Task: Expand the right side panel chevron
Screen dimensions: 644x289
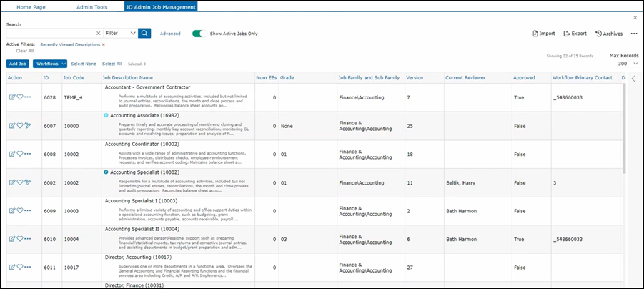Action: pos(633,79)
